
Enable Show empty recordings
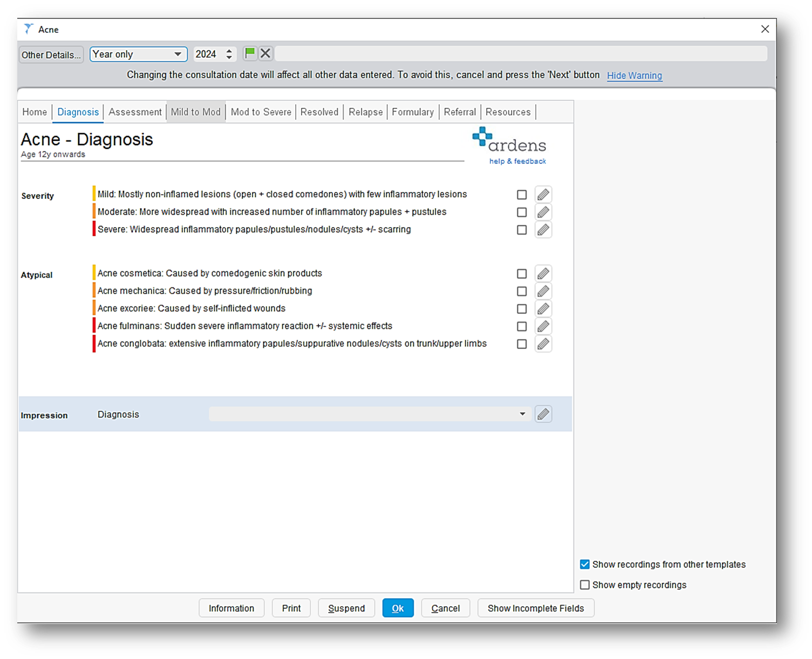pos(585,585)
